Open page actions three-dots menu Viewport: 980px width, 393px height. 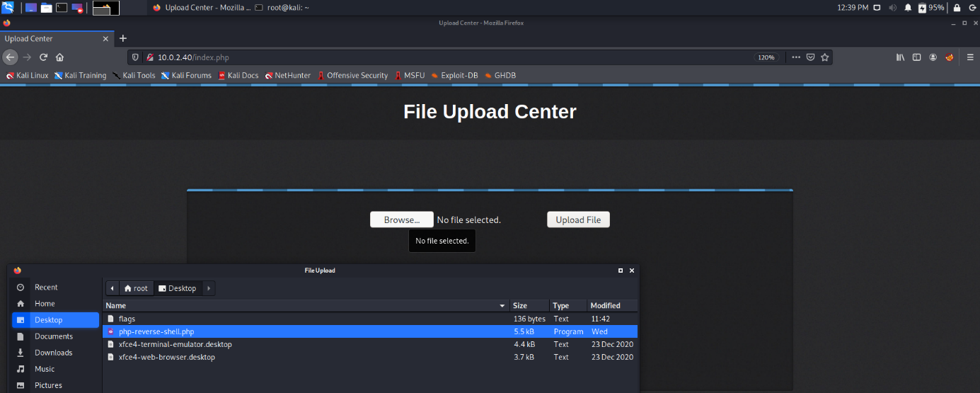(x=796, y=57)
